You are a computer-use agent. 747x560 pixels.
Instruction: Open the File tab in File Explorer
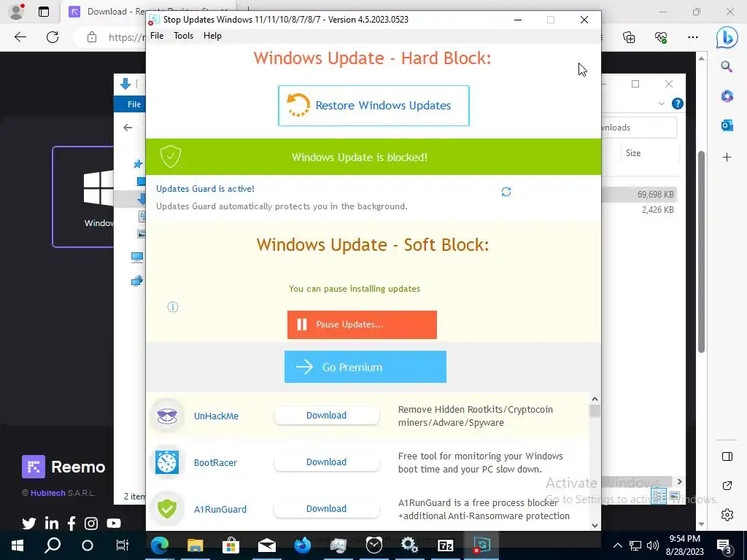point(134,104)
